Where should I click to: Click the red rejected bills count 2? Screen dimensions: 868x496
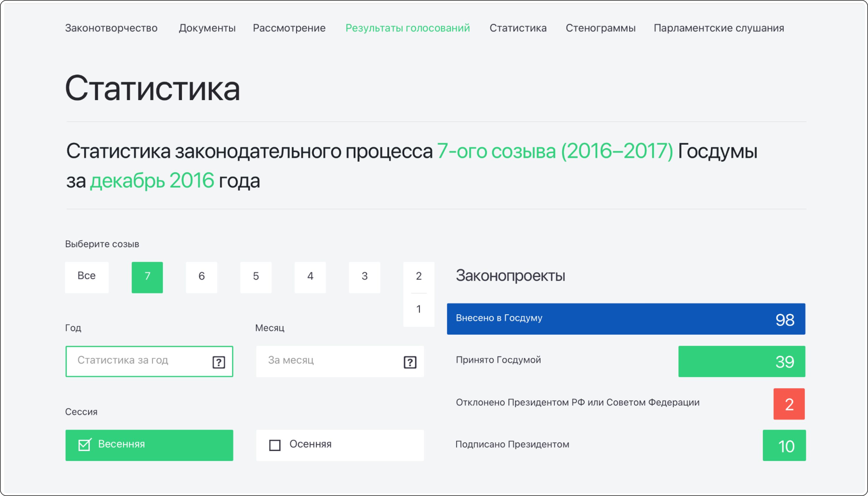pos(789,404)
